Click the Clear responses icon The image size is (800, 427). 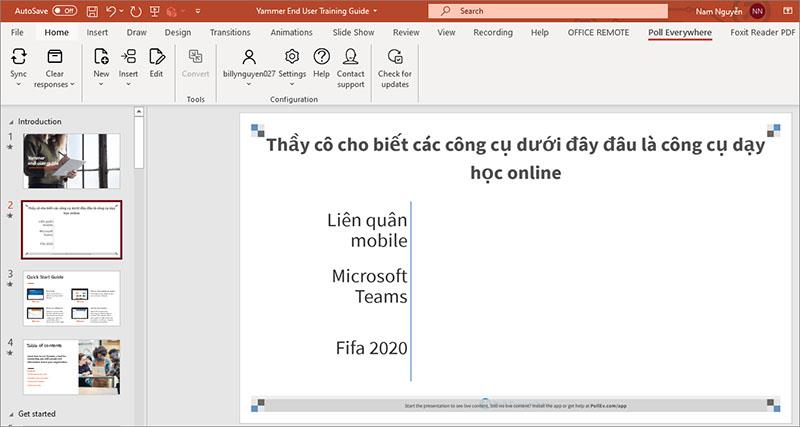(55, 58)
